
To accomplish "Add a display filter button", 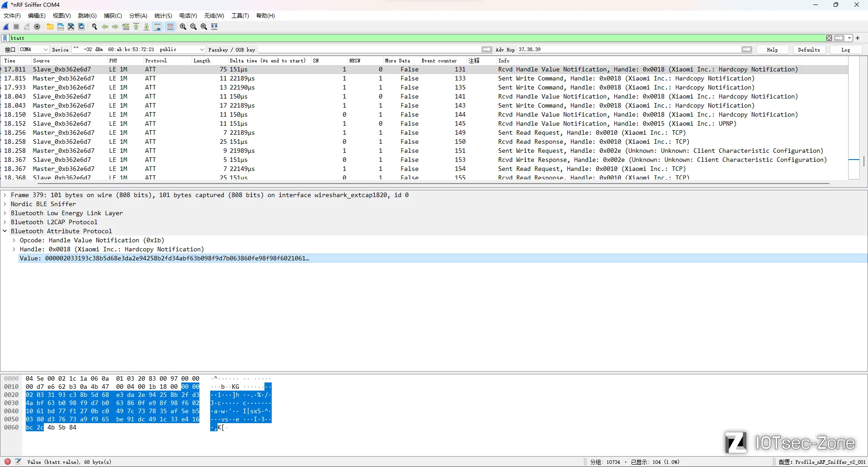I will click(x=858, y=38).
